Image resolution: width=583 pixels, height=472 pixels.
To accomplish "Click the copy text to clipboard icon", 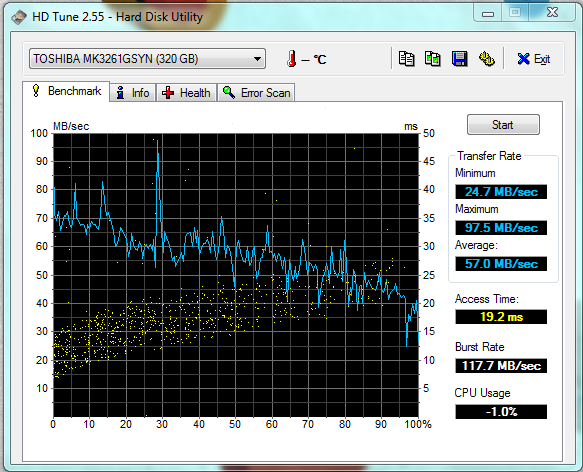I will click(406, 59).
